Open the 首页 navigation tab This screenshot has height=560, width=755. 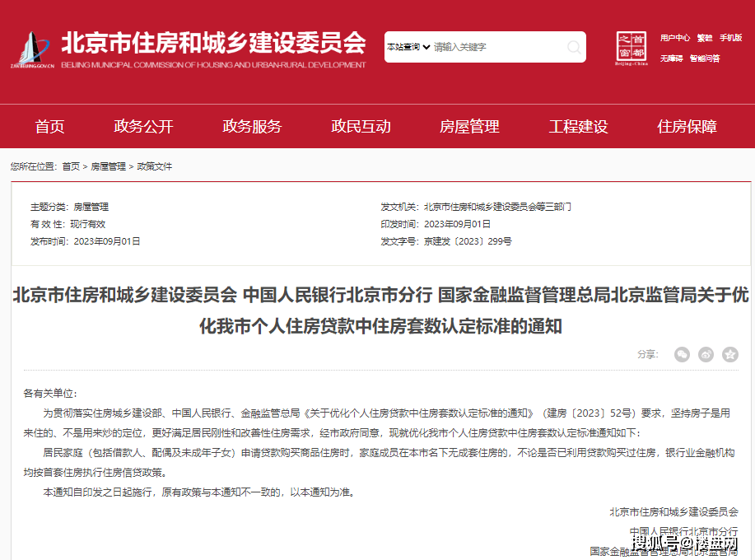click(x=49, y=126)
